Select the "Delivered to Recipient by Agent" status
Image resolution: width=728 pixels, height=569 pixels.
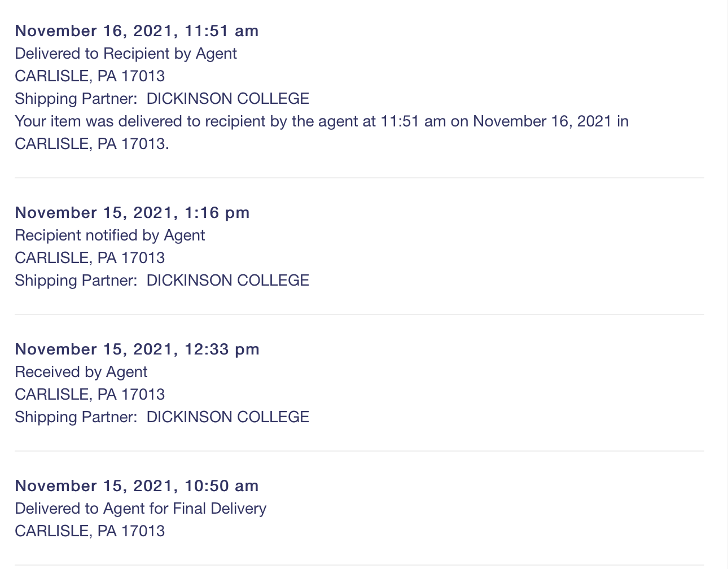pyautogui.click(x=126, y=54)
